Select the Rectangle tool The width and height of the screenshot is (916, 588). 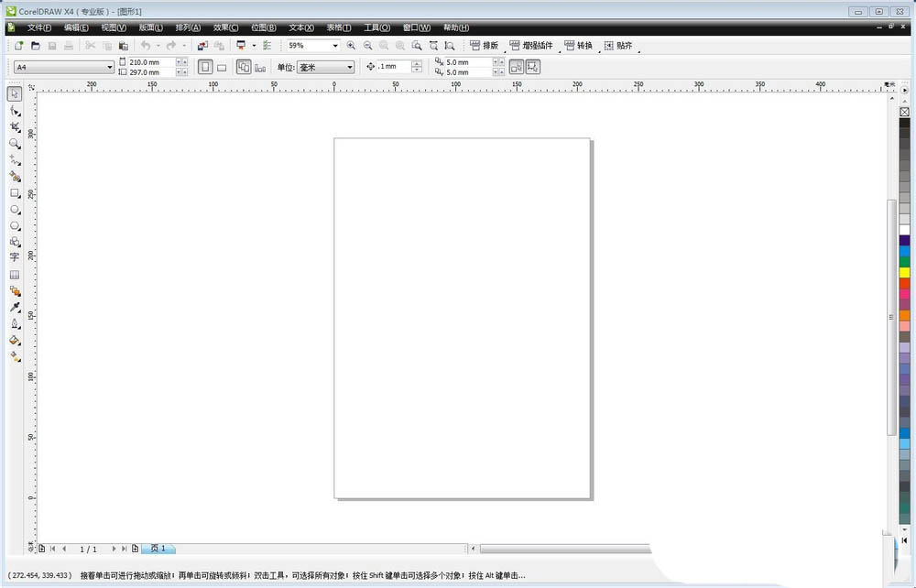tap(15, 193)
